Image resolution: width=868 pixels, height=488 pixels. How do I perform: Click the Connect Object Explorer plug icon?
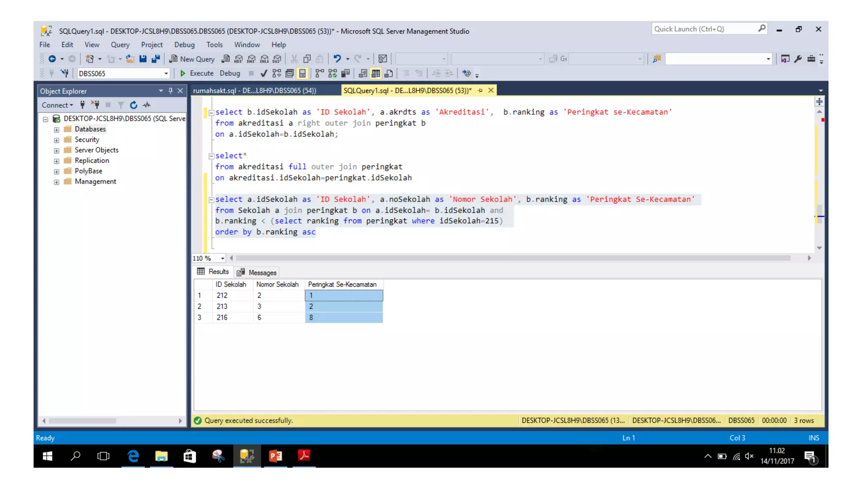coord(83,105)
